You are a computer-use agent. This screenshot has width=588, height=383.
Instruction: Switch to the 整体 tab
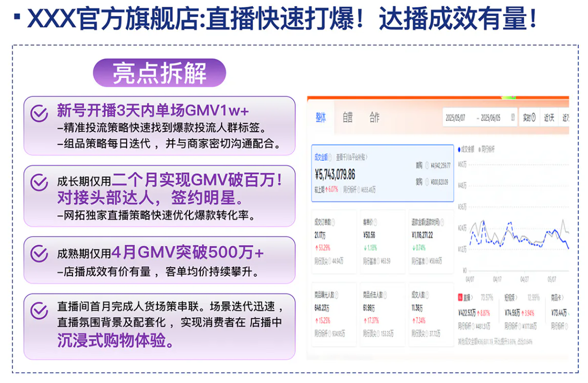point(321,117)
